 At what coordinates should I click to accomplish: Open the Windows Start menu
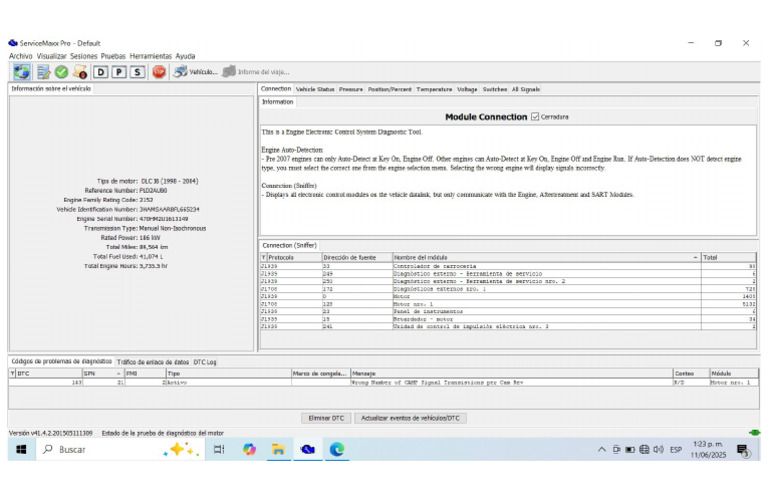click(21, 449)
